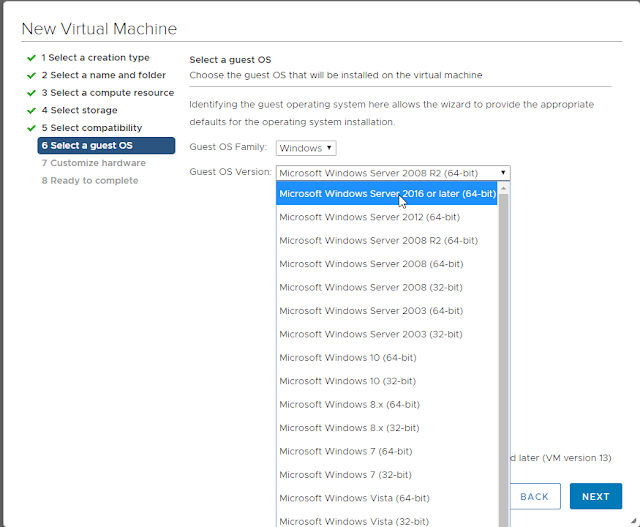Click the BACK button
The image size is (640, 527).
coord(535,496)
